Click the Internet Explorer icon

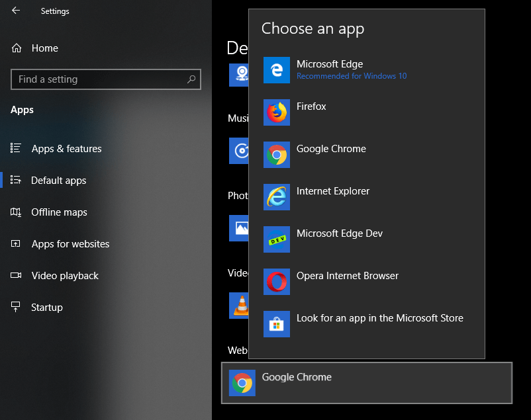277,197
